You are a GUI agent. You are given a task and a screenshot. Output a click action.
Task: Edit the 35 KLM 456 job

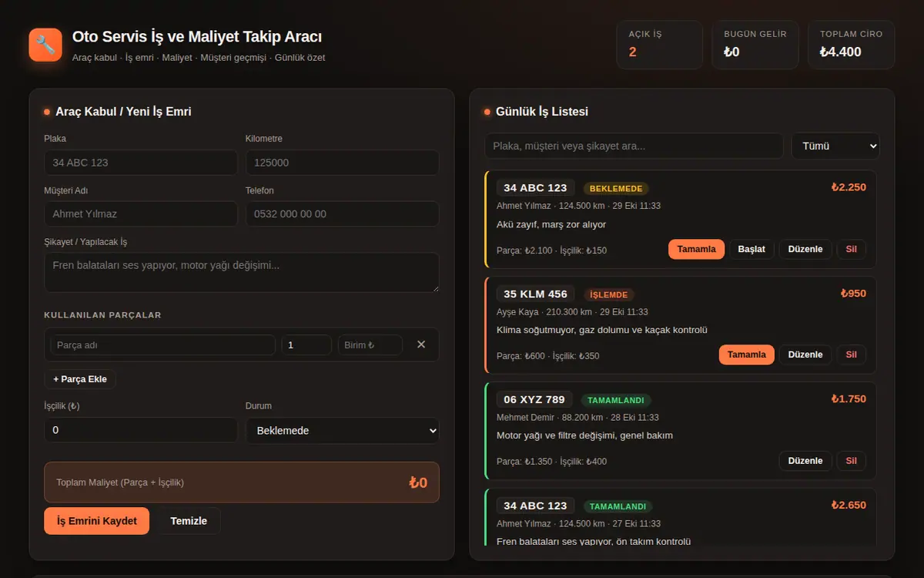click(x=805, y=355)
